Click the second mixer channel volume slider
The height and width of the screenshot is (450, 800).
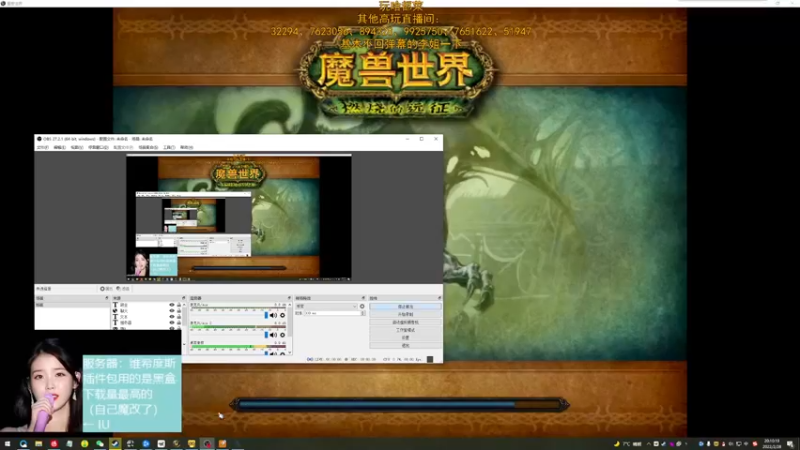[x=229, y=335]
